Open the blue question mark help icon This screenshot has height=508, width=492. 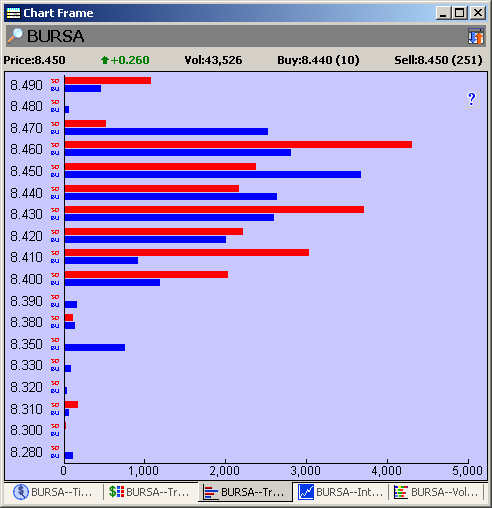471,99
